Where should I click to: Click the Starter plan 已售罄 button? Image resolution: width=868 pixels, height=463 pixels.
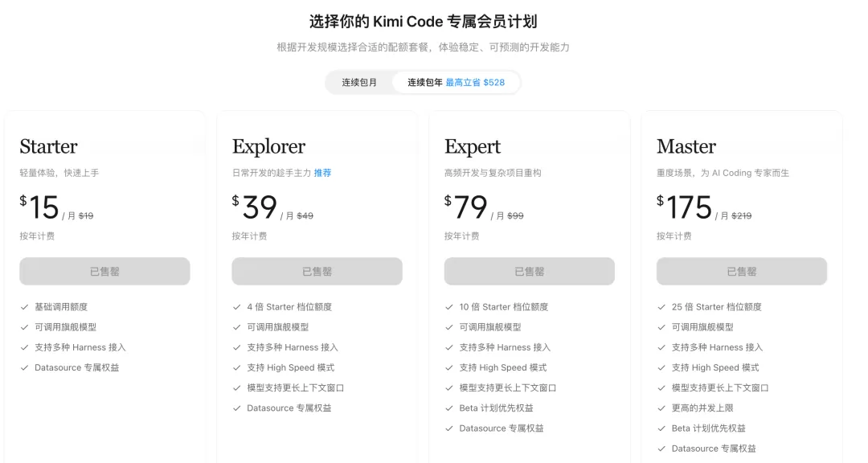pos(104,272)
